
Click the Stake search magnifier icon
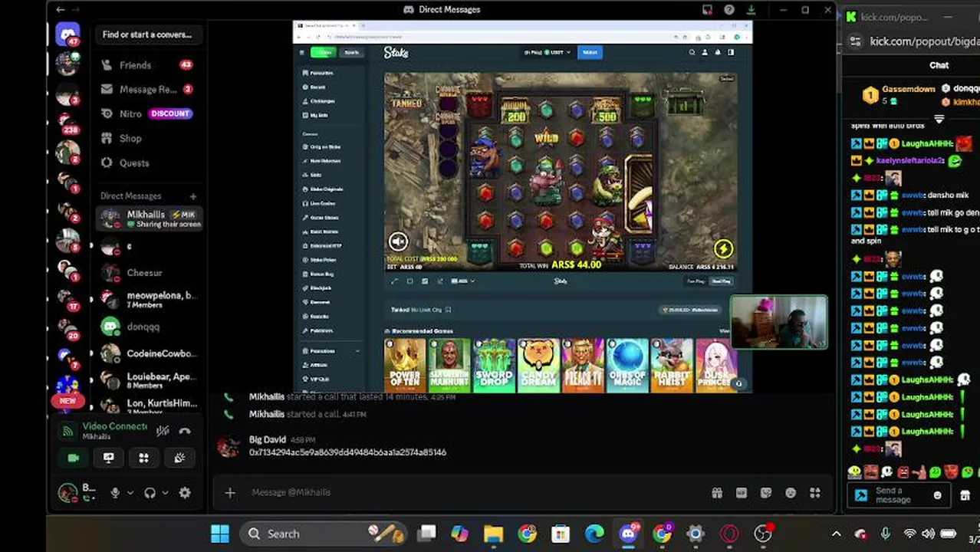pyautogui.click(x=692, y=52)
